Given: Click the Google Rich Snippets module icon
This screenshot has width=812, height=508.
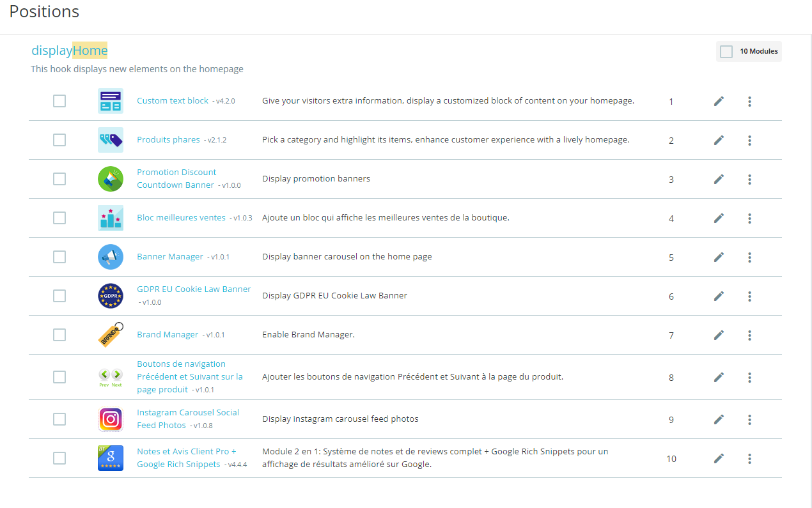Looking at the screenshot, I should (111, 458).
